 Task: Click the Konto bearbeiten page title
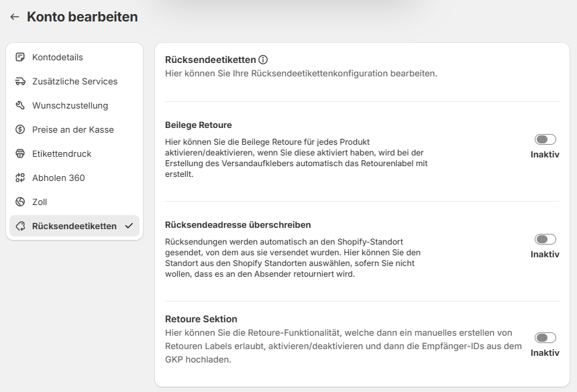click(x=83, y=17)
